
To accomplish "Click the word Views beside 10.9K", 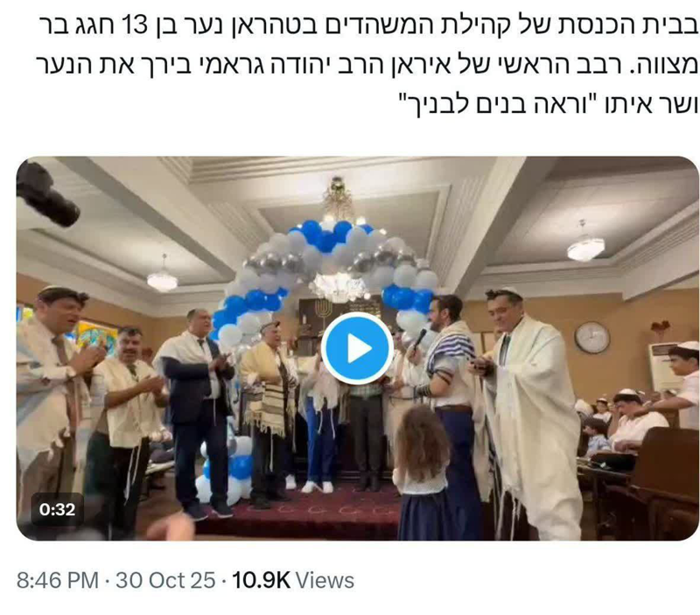I will tap(325, 581).
